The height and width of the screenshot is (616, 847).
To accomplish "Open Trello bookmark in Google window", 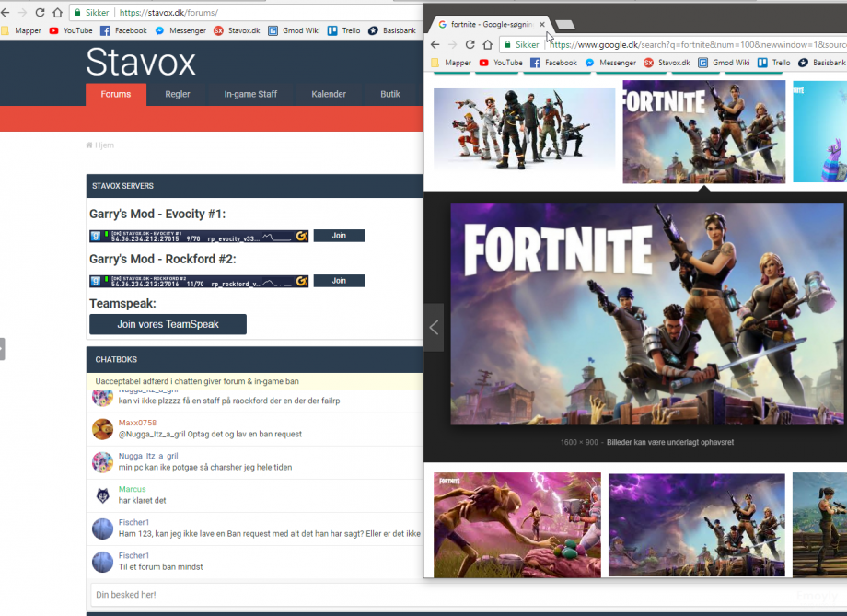I will pyautogui.click(x=774, y=63).
